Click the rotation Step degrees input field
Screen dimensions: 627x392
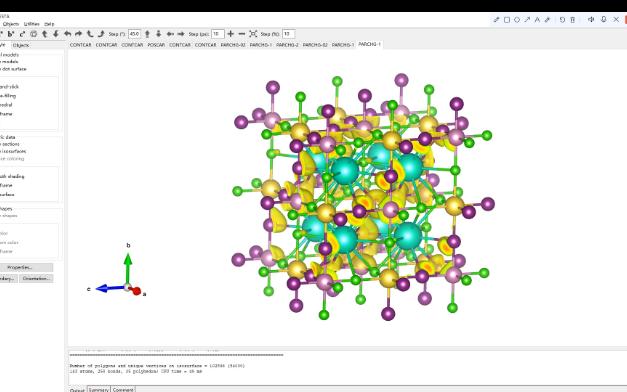click(134, 34)
